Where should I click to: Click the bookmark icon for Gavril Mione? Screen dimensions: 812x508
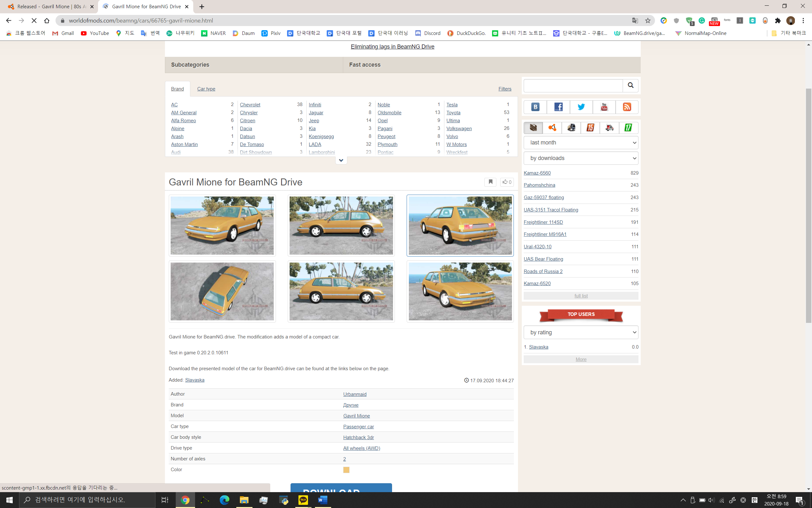[x=490, y=182]
